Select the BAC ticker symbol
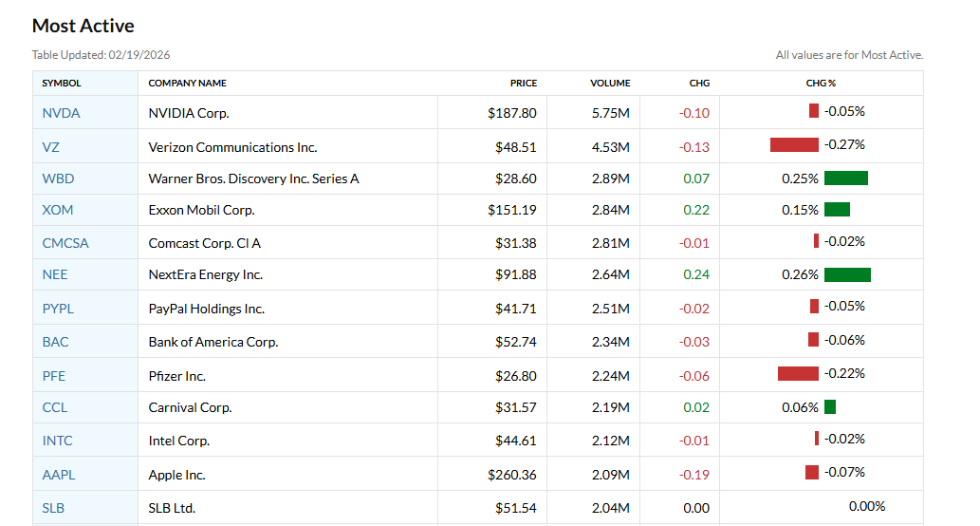The width and height of the screenshot is (980, 526). coord(55,342)
